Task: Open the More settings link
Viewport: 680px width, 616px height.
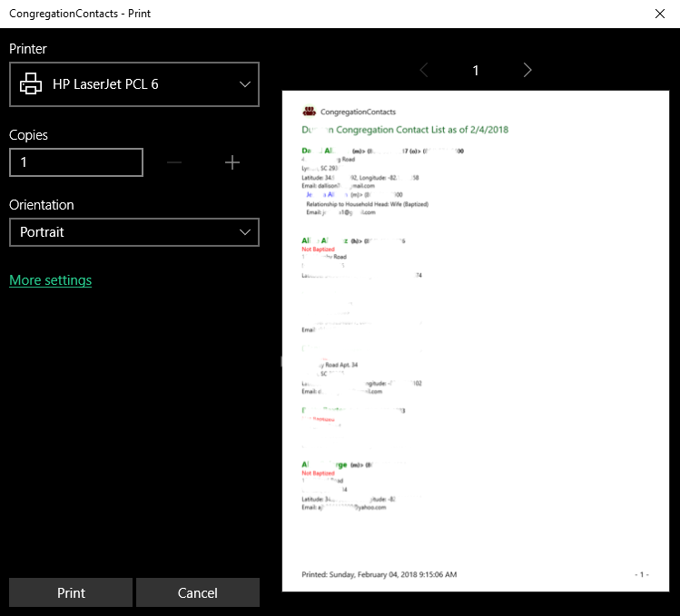Action: click(50, 280)
